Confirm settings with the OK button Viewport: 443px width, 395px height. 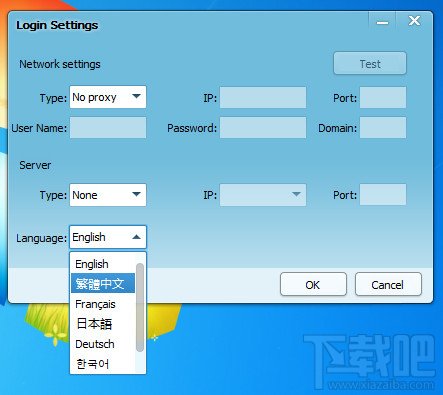coord(313,284)
